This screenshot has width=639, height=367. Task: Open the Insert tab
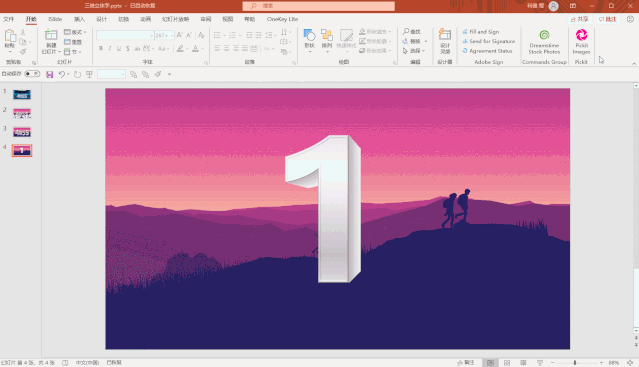pos(79,19)
